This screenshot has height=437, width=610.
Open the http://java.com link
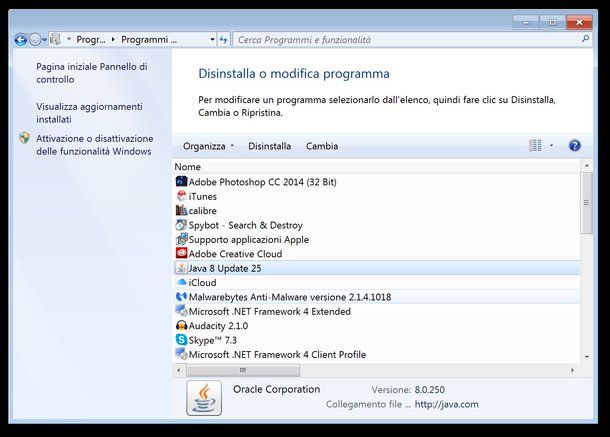(446, 404)
